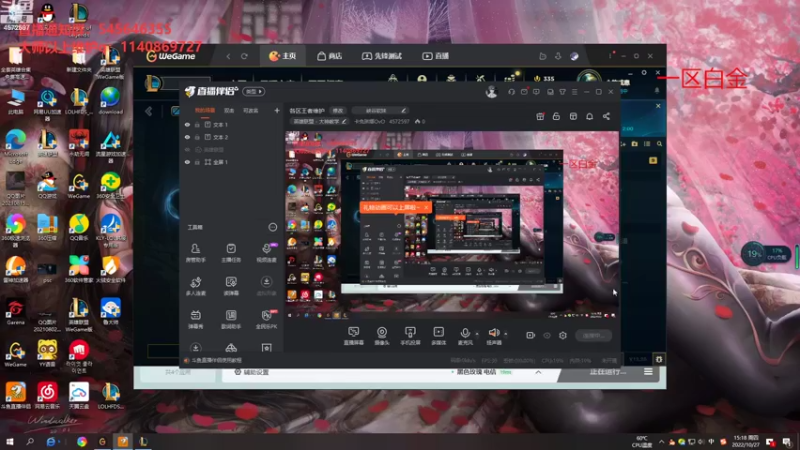Expand server selector caret in WeGame bar
The height and width of the screenshot is (450, 800).
point(538,372)
